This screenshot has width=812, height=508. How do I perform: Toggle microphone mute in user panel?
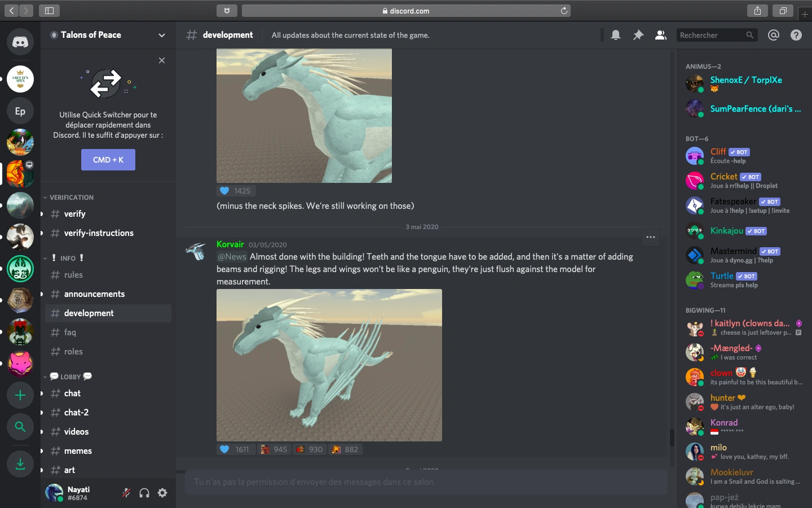pos(126,493)
